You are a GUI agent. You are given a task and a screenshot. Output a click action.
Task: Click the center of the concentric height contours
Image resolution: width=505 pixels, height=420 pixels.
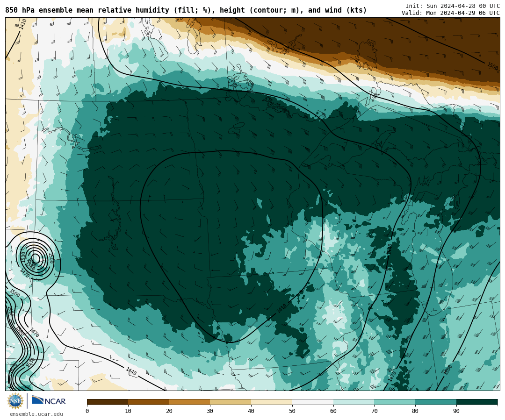pyautogui.click(x=36, y=258)
